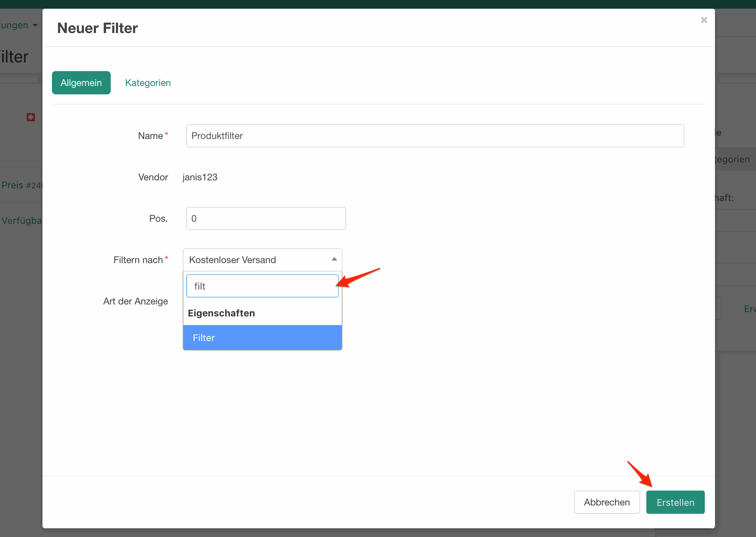Click the vendor name janis123
The width and height of the screenshot is (756, 537).
point(200,177)
